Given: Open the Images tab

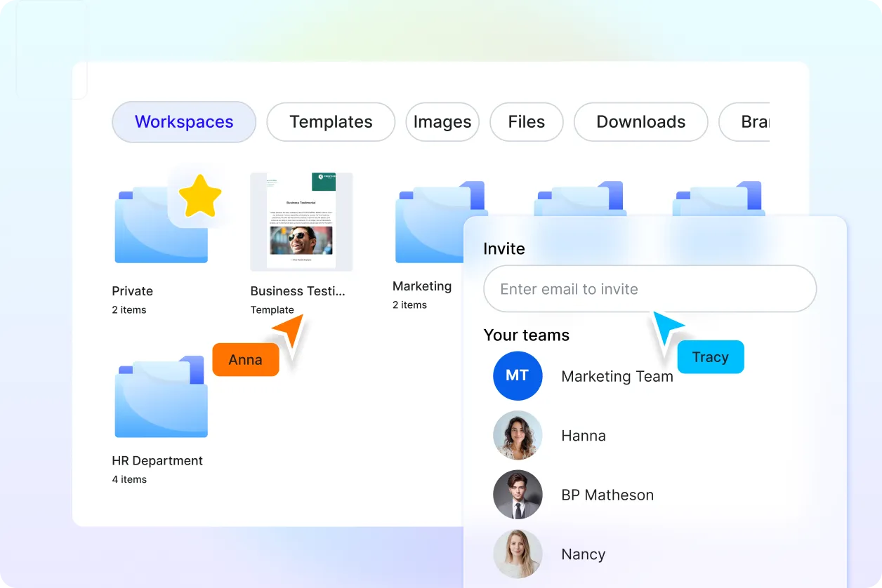Looking at the screenshot, I should 442,122.
